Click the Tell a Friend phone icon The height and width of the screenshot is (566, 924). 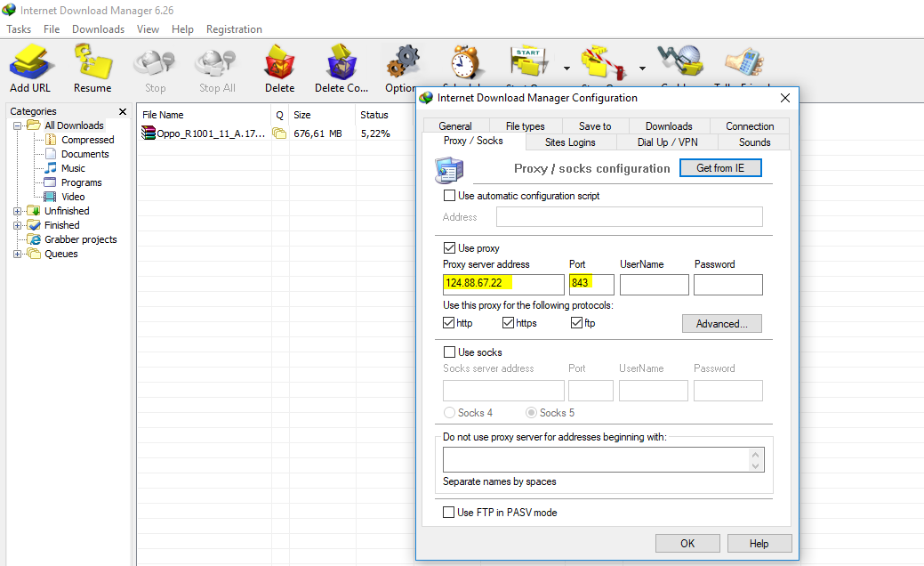(744, 61)
